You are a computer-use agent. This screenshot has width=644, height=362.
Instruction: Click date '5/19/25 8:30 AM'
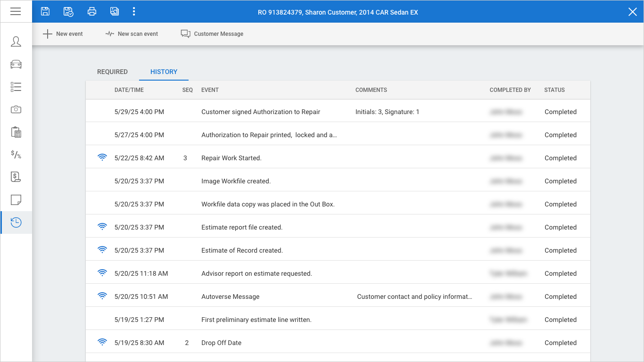pyautogui.click(x=140, y=343)
